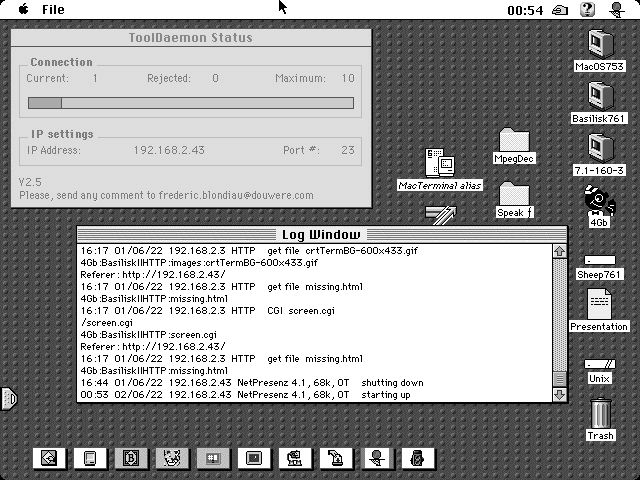Click the connection usage progress bar

(x=190, y=102)
